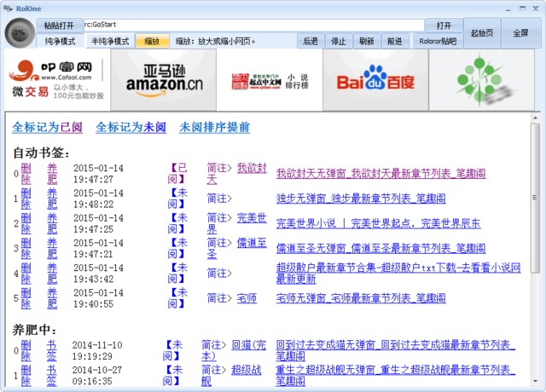This screenshot has width=546, height=392.
Task: Click the 全标记为已阅 link
Action: click(47, 128)
